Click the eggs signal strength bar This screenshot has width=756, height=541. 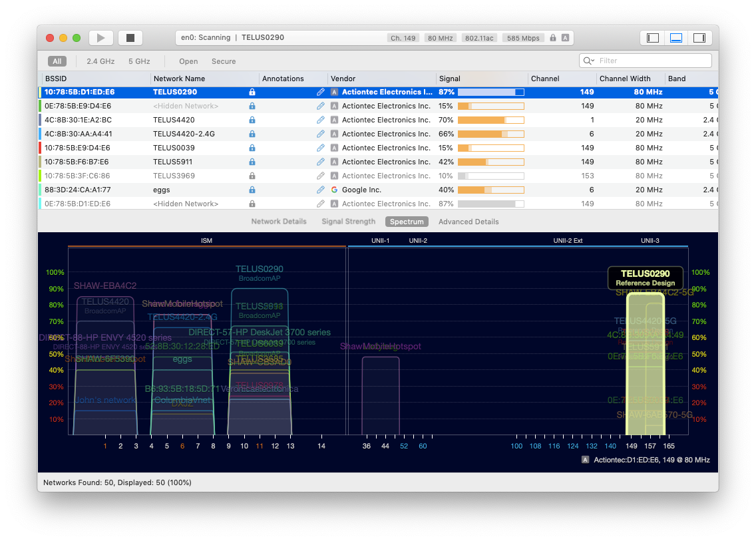pos(491,190)
